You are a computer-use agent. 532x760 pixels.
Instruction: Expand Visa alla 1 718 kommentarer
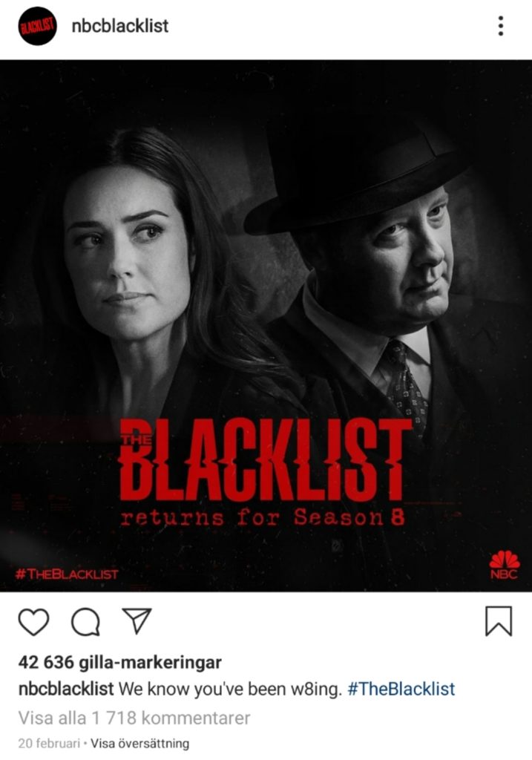(x=134, y=718)
